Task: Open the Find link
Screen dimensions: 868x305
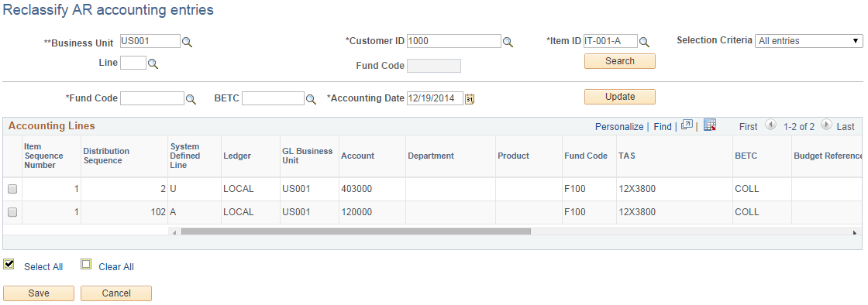Action: coord(663,126)
